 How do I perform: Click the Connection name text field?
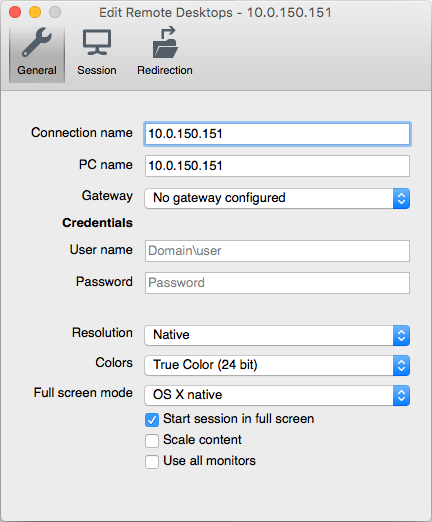pos(277,134)
